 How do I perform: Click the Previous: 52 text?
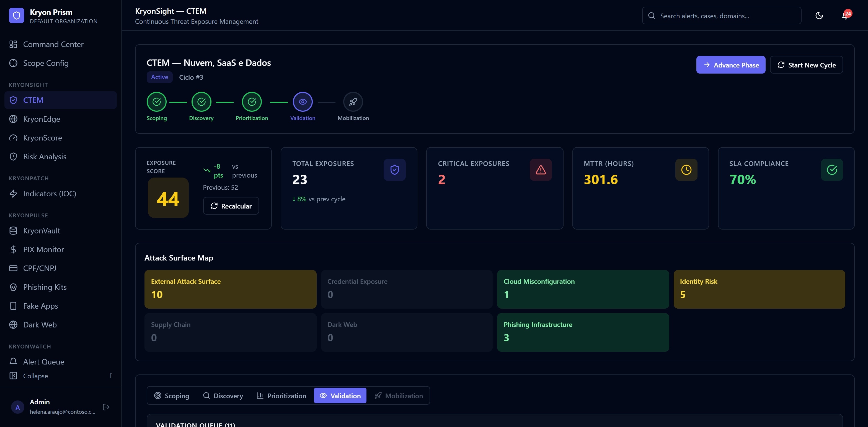220,188
